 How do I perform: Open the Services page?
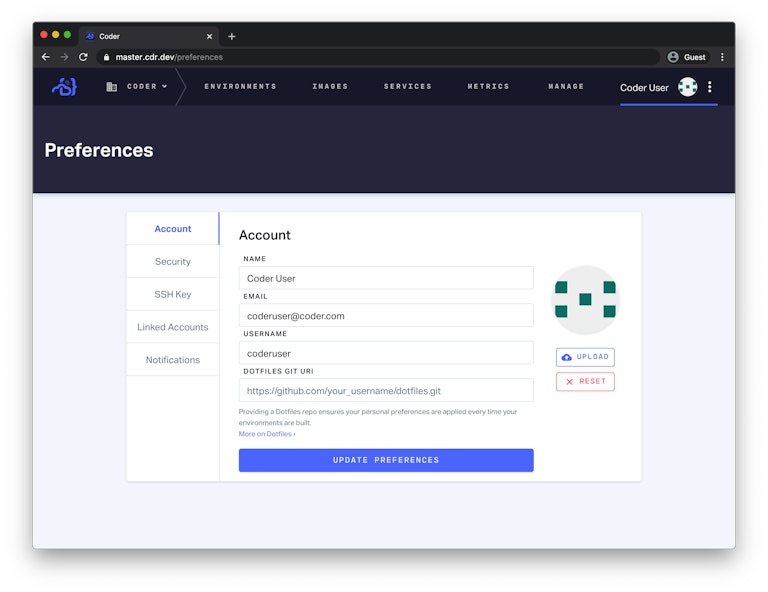[408, 86]
